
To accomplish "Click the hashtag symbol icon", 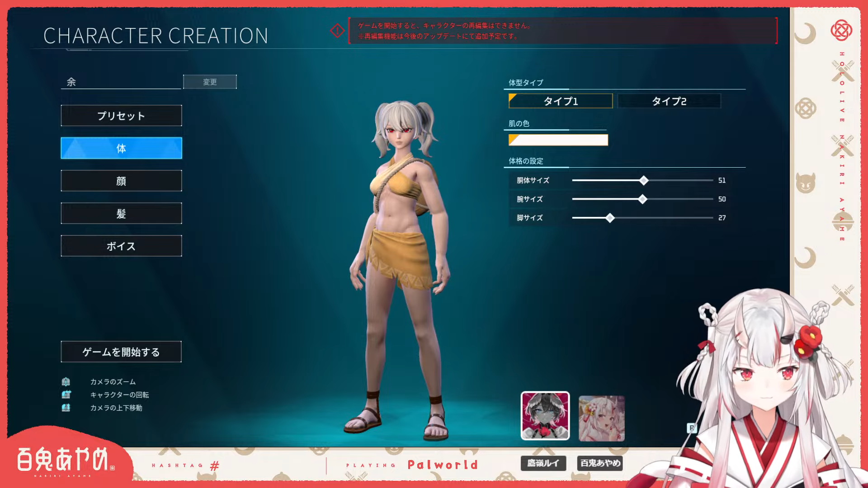I will (x=215, y=465).
